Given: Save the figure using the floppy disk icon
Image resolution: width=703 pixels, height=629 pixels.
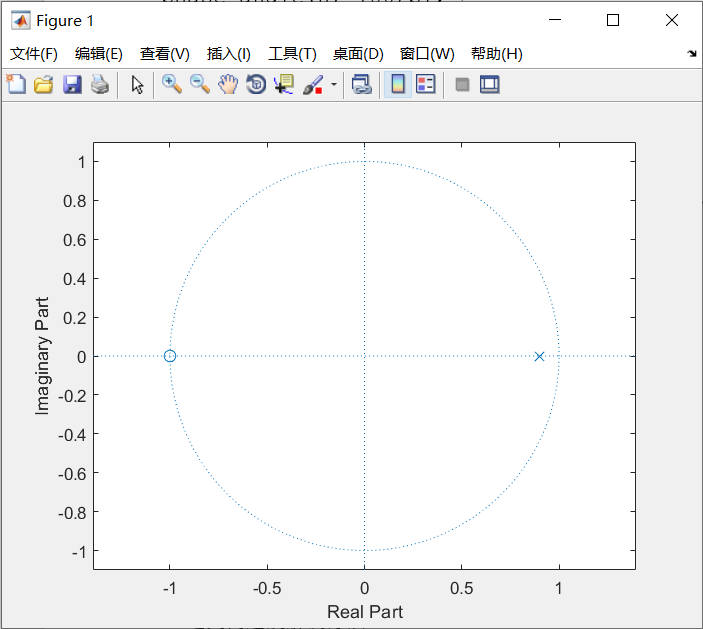Looking at the screenshot, I should click(x=72, y=84).
